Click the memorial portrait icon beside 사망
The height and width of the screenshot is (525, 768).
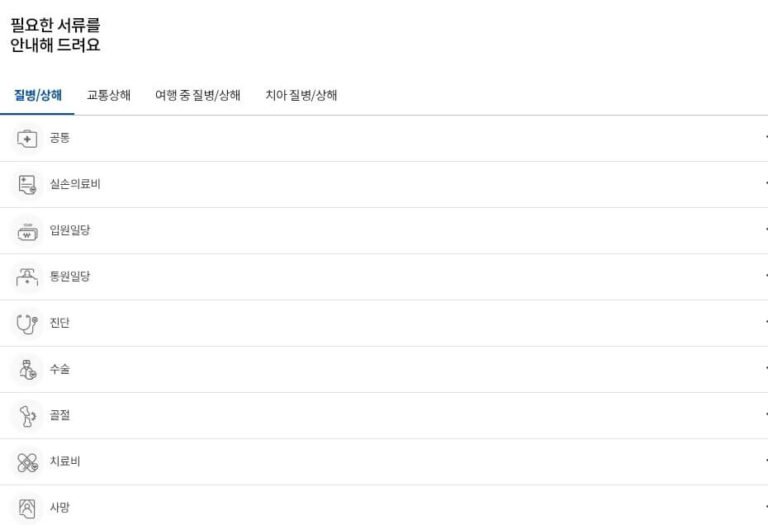tap(27, 508)
